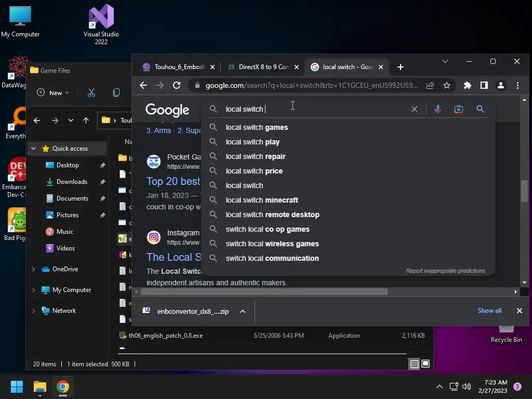The height and width of the screenshot is (399, 532).
Task: Bookmark this page with the star icon
Action: point(447,86)
